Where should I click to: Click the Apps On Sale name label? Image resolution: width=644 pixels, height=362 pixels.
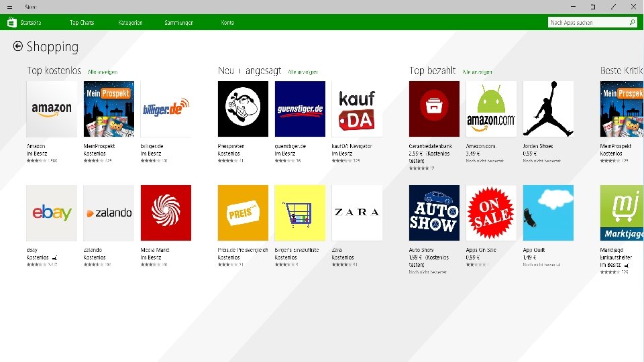[x=482, y=250]
